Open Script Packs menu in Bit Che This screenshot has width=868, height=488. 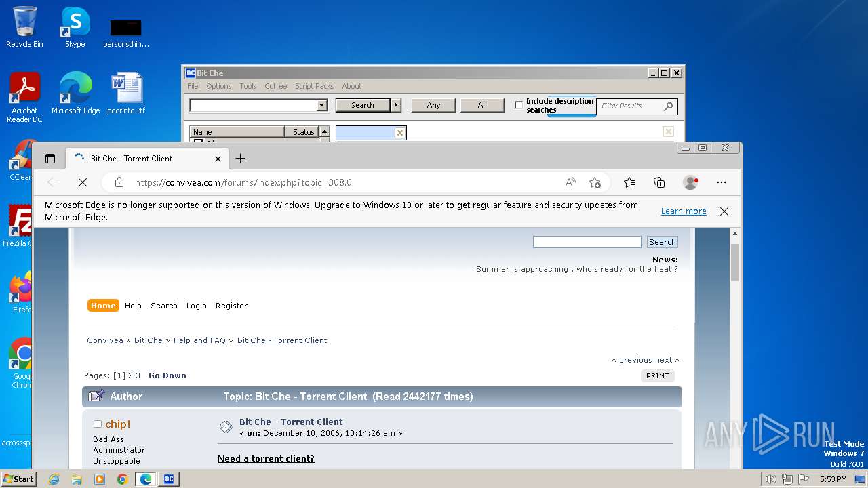click(x=315, y=86)
